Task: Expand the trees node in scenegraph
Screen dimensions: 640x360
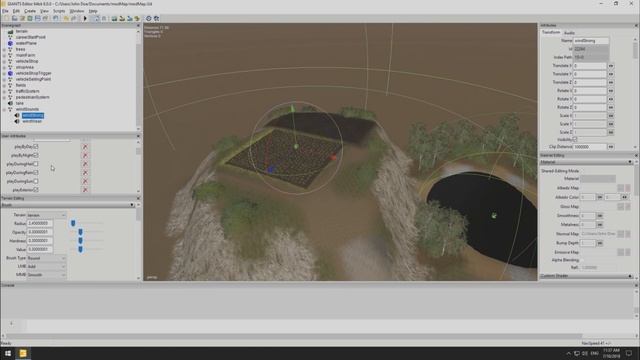Action: point(4,49)
